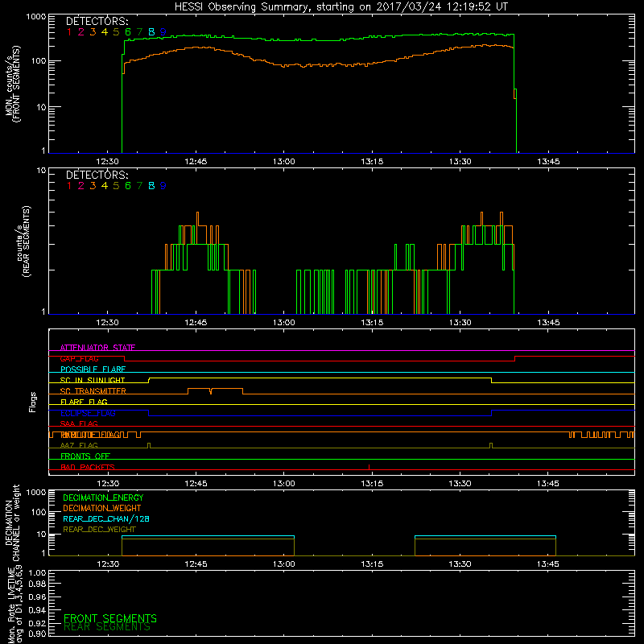The height and width of the screenshot is (644, 644).
Task: Select detector 7 in front segments legend
Action: pyautogui.click(x=139, y=31)
